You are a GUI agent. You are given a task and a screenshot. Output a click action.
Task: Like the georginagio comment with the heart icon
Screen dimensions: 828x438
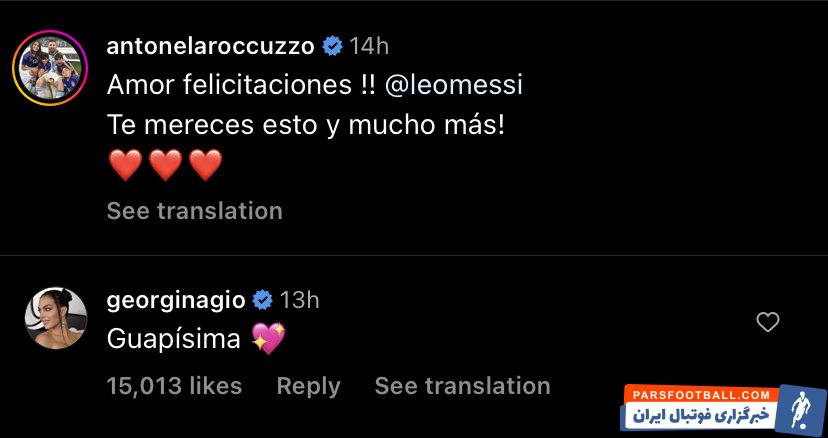768,322
